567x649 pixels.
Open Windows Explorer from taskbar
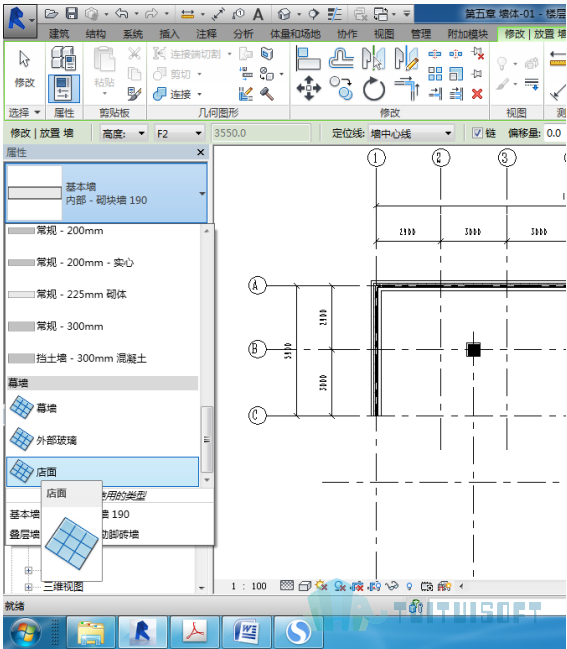point(91,632)
